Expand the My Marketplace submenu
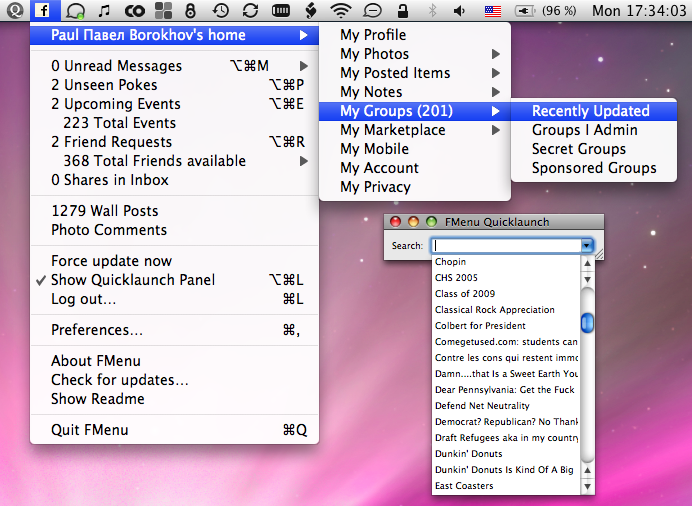 coord(415,130)
